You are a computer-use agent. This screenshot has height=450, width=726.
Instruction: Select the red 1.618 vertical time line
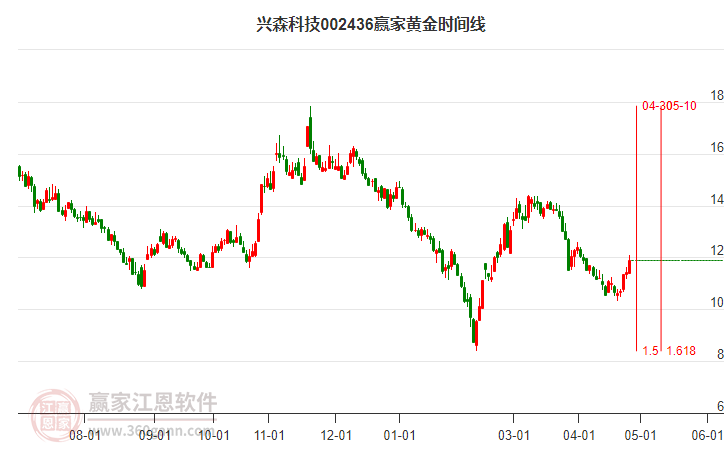click(x=661, y=228)
